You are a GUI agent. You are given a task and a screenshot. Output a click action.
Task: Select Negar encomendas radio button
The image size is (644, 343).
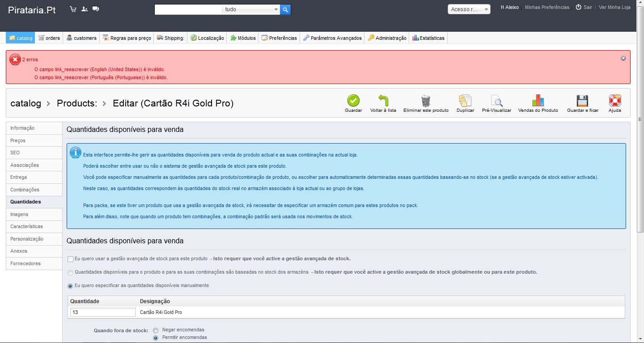[156, 330]
